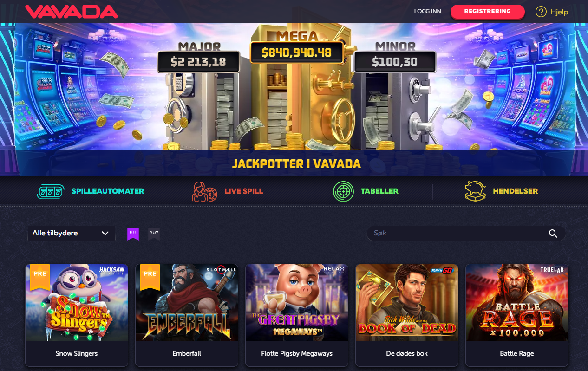Image resolution: width=588 pixels, height=371 pixels.
Task: Click the live dealer icon
Action: pyautogui.click(x=204, y=191)
